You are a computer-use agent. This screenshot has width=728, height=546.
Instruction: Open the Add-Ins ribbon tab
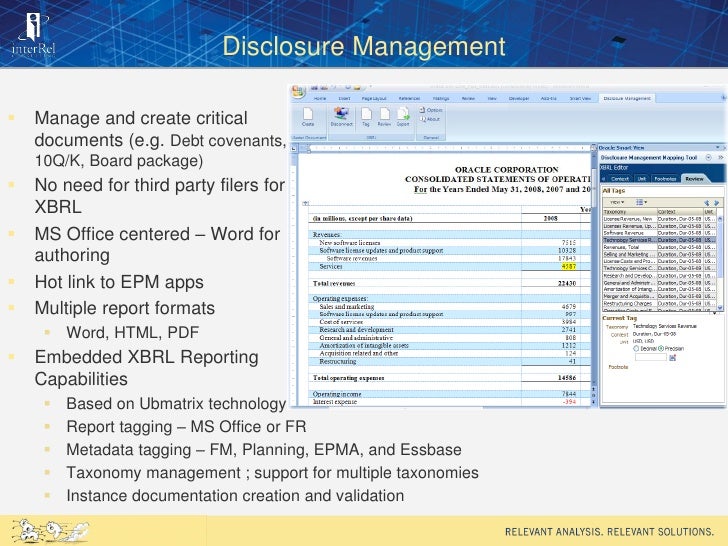coord(549,98)
